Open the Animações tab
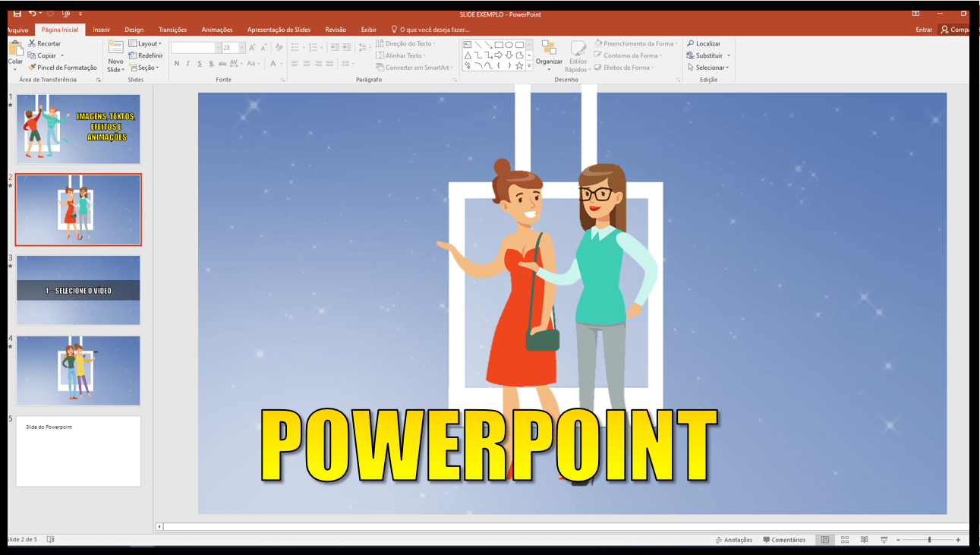This screenshot has height=555, width=980. click(x=217, y=30)
